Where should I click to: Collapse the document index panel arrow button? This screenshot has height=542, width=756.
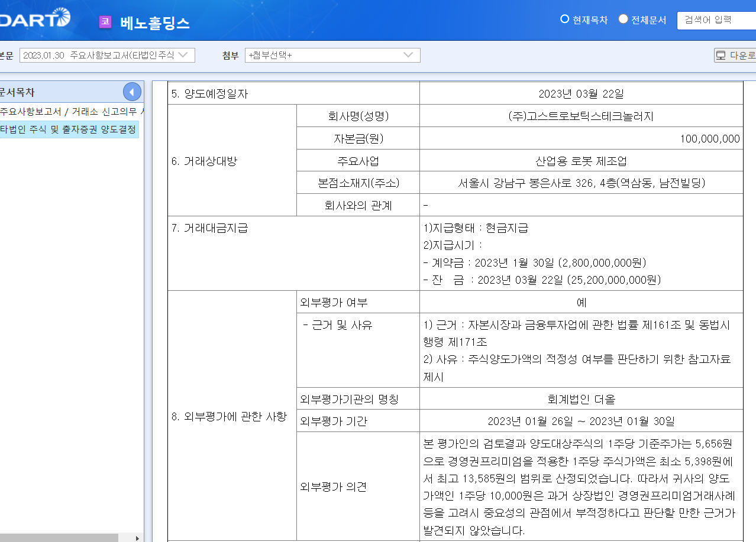(132, 92)
